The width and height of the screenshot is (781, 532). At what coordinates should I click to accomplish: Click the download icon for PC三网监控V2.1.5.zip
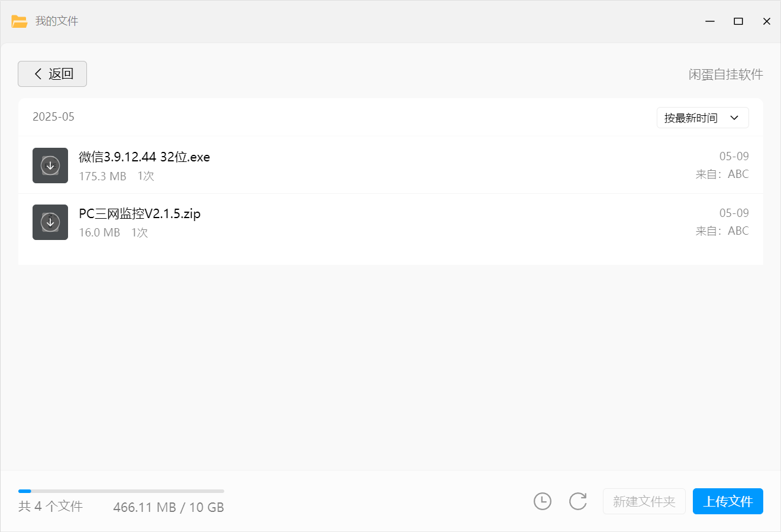[x=50, y=222]
